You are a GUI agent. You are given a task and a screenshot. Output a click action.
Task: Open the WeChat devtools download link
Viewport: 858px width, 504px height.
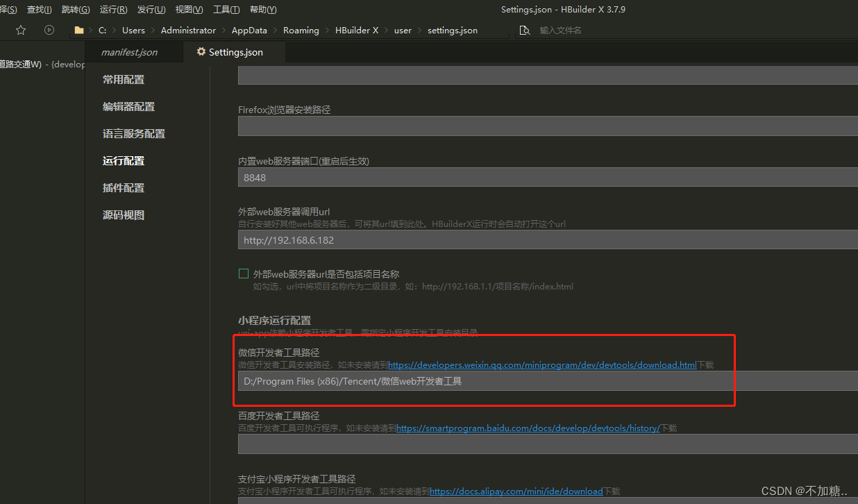click(541, 365)
